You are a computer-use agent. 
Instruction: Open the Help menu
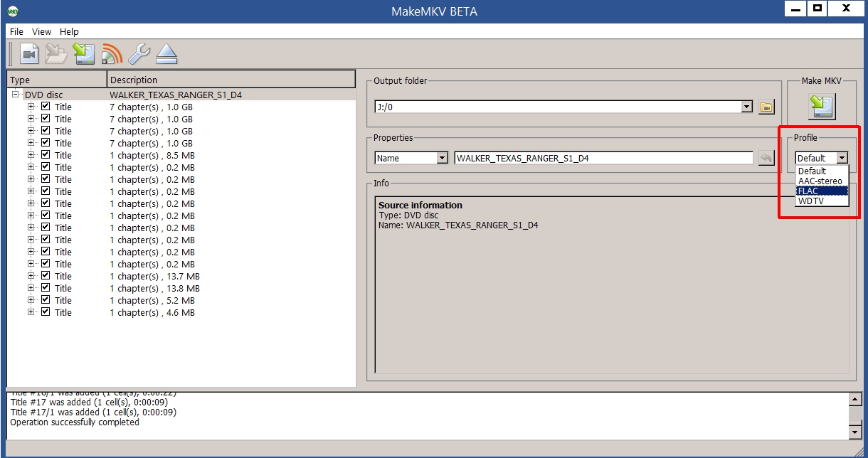(69, 31)
